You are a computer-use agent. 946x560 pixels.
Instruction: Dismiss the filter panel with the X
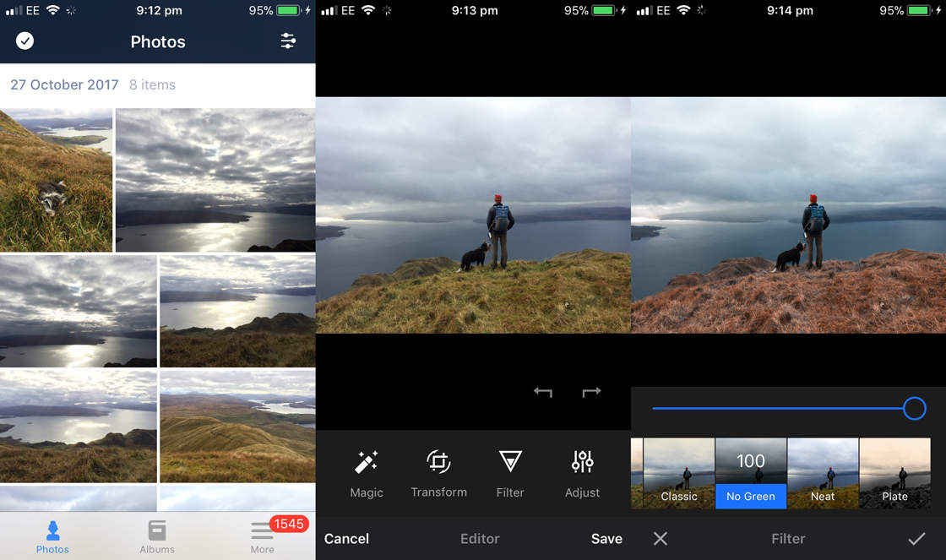pos(660,538)
